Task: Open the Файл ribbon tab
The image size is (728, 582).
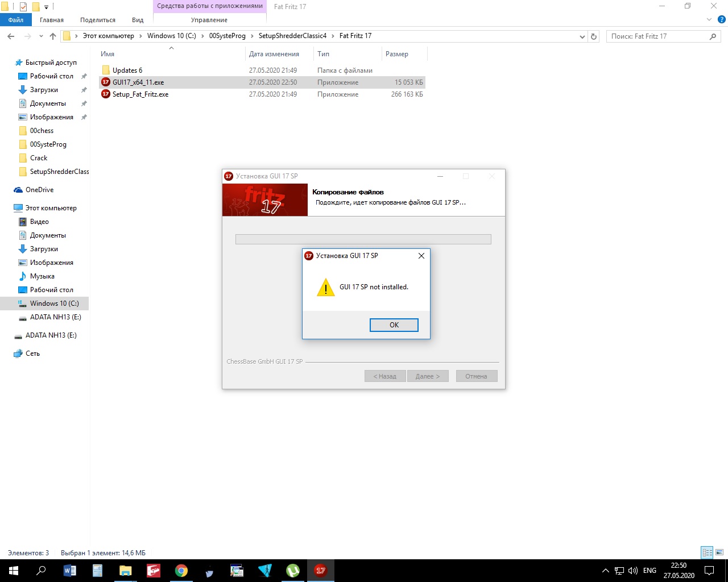Action: pos(16,20)
